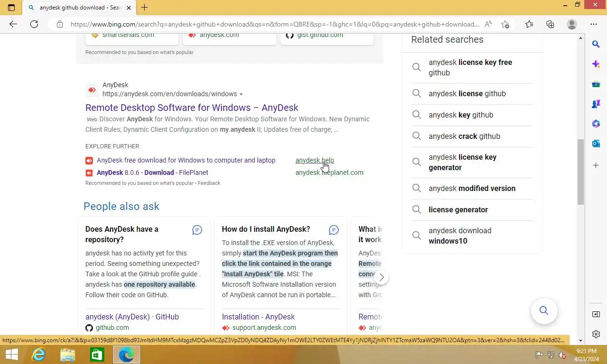Launch Internet Explorer from taskbar
This screenshot has height=364, width=607.
point(38,355)
